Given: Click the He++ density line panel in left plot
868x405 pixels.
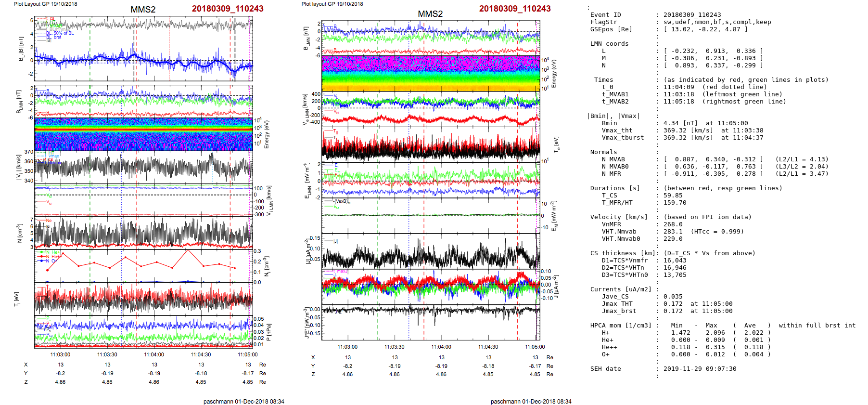Looking at the screenshot, I should coord(143,266).
